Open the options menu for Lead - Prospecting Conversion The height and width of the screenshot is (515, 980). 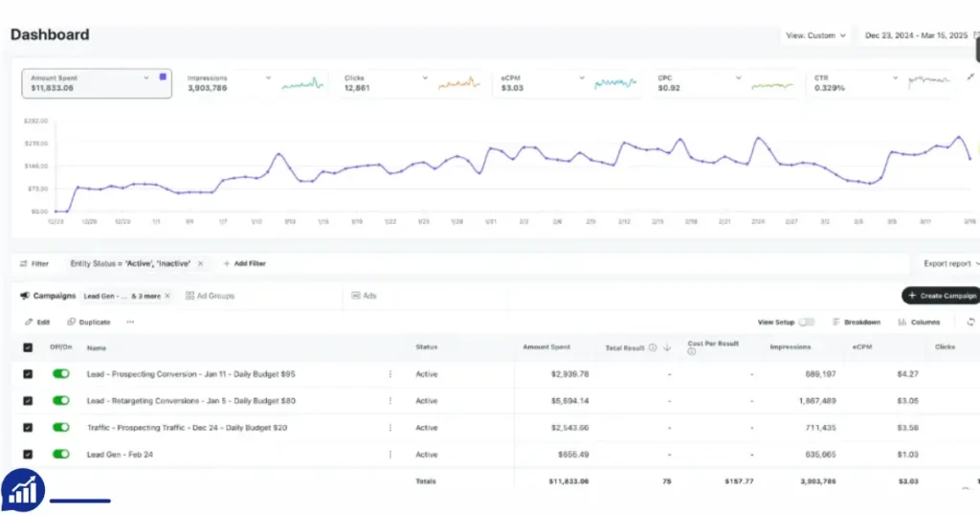pyautogui.click(x=390, y=373)
